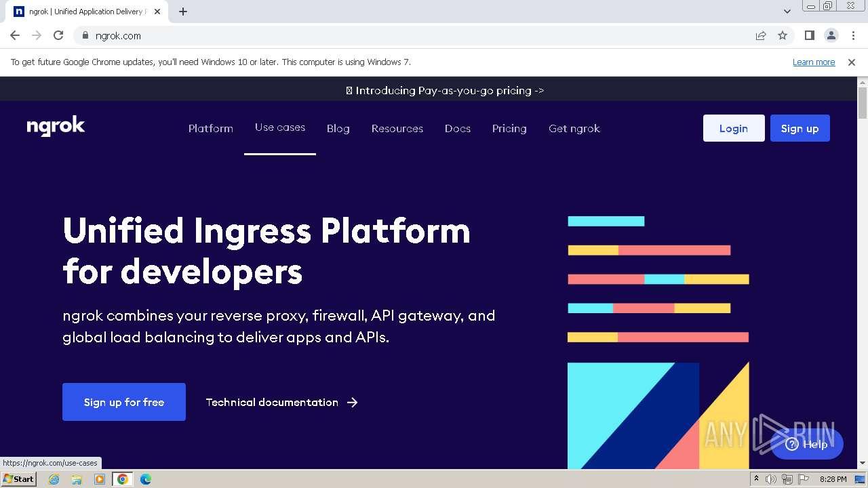868x488 pixels.
Task: Click the system clock showing 8:28 PM
Action: [x=833, y=479]
